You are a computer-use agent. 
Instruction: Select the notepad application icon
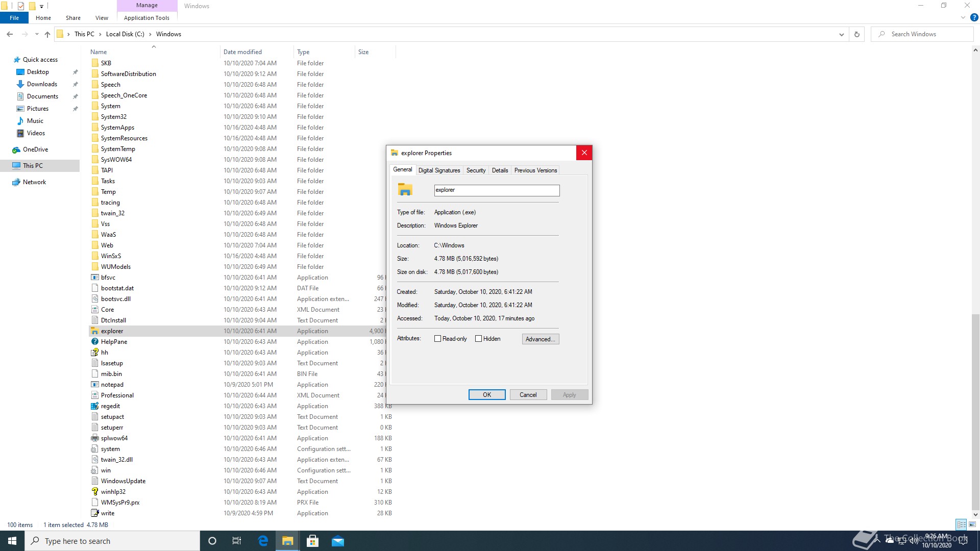(95, 385)
